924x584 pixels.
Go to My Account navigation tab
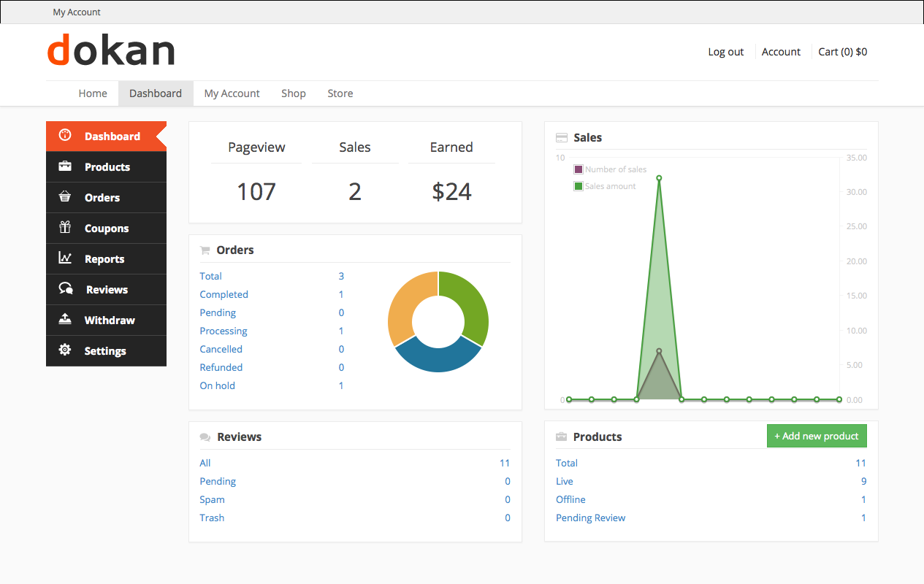click(x=232, y=93)
